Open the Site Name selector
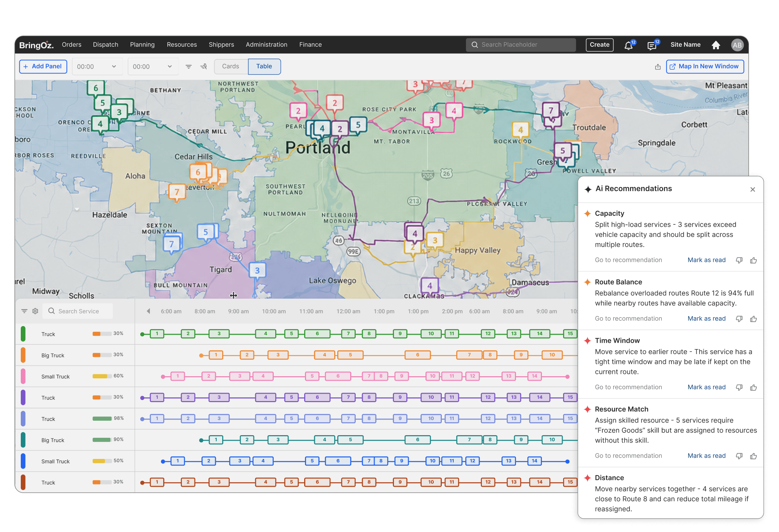The width and height of the screenshot is (779, 532). (x=686, y=45)
